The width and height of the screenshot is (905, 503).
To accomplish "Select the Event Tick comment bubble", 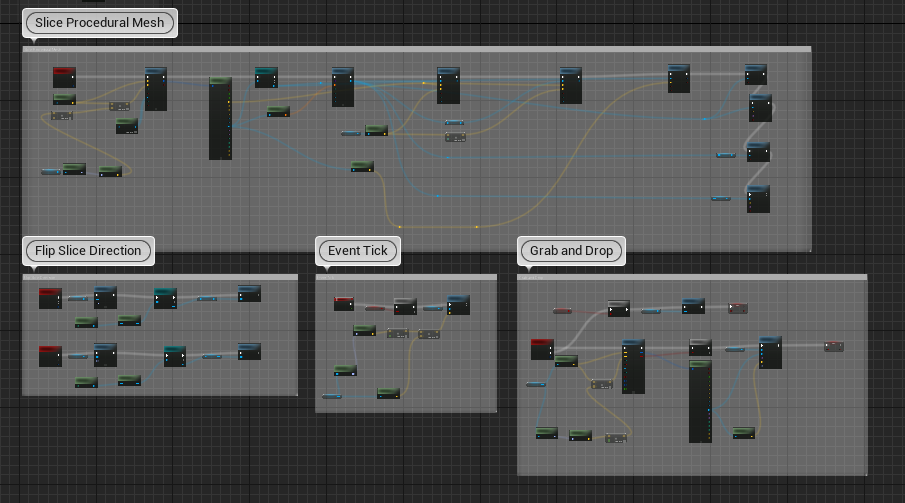I will coord(358,251).
